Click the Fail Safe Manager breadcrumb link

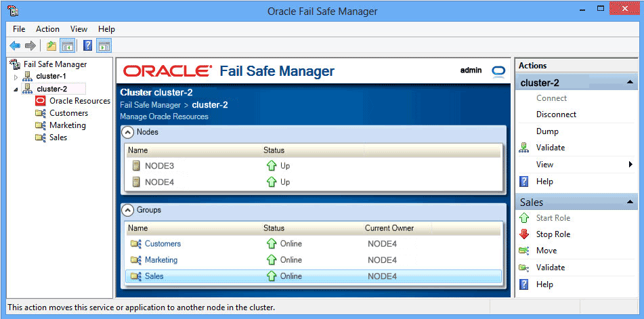click(150, 105)
